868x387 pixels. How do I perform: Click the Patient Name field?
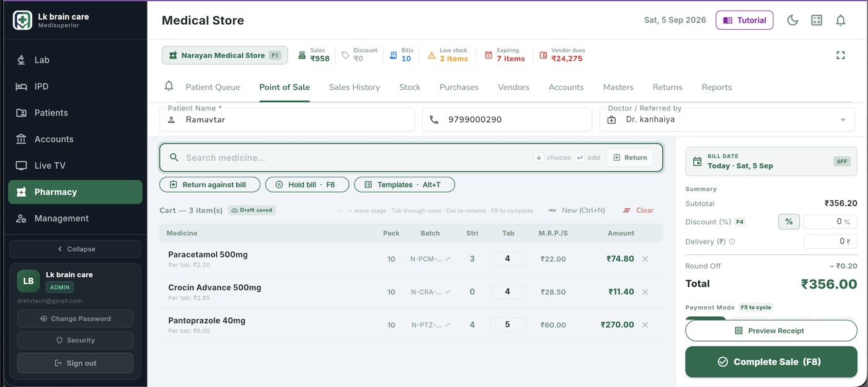point(287,120)
